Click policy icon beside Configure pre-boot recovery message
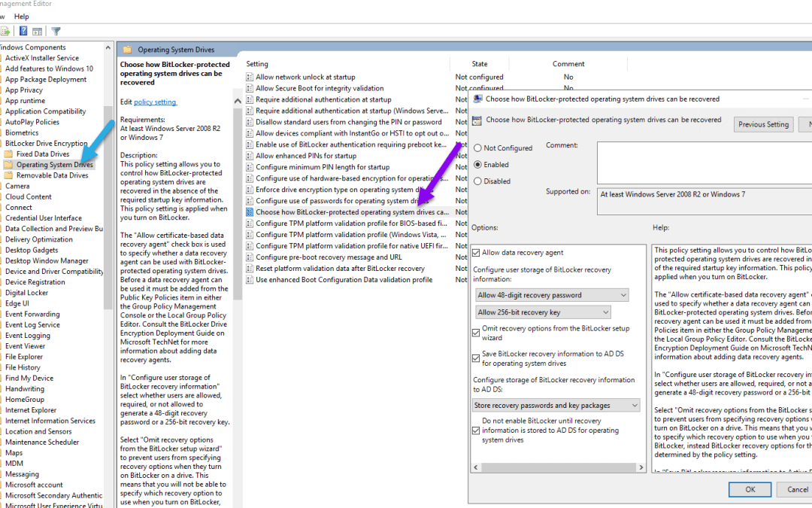 click(x=250, y=257)
